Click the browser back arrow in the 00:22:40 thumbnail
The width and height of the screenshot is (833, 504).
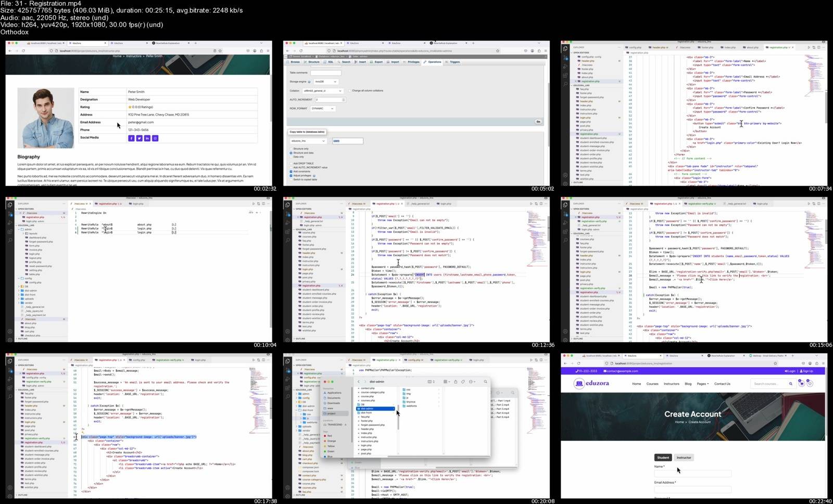565,363
